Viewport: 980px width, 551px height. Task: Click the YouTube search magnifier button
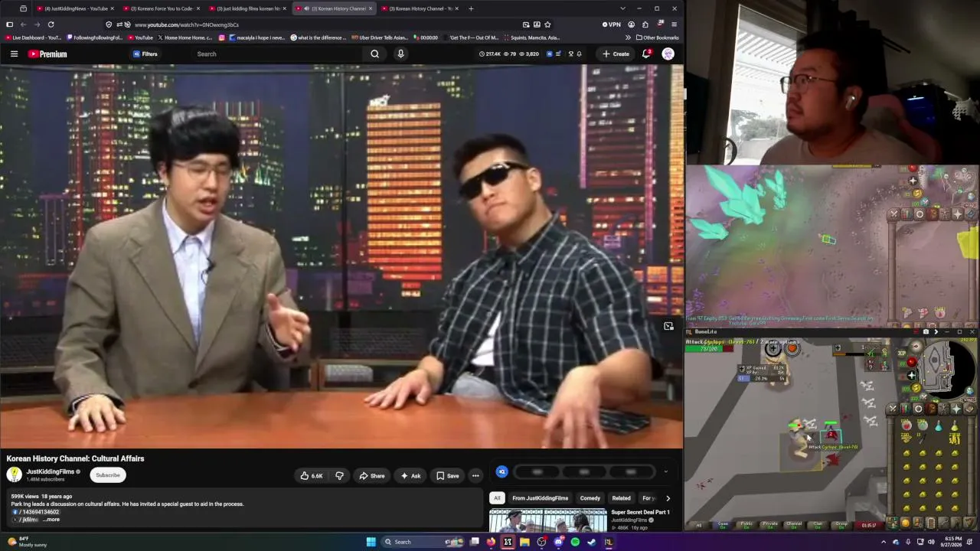point(374,54)
